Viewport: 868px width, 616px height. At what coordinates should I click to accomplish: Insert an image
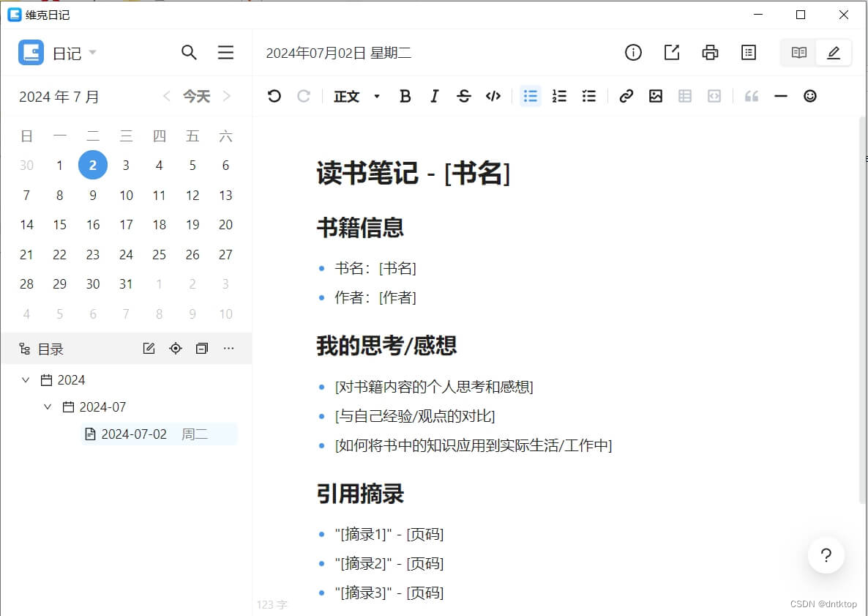[x=656, y=97]
